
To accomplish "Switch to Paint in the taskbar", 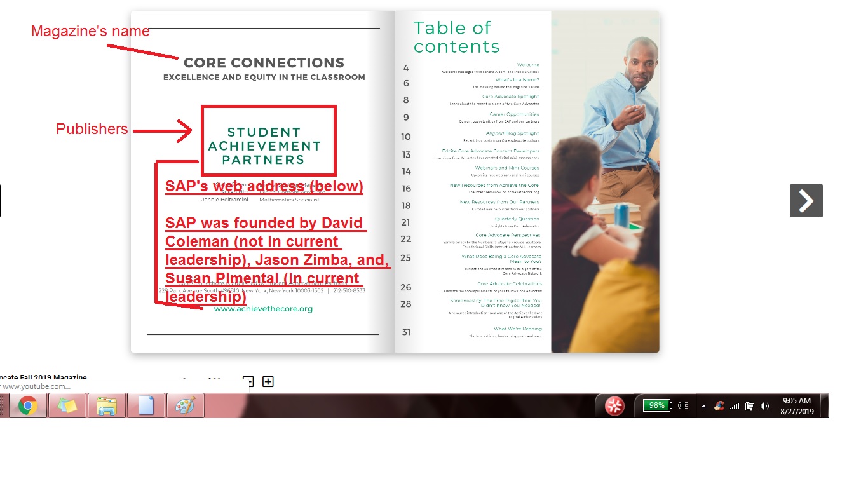I will (186, 405).
